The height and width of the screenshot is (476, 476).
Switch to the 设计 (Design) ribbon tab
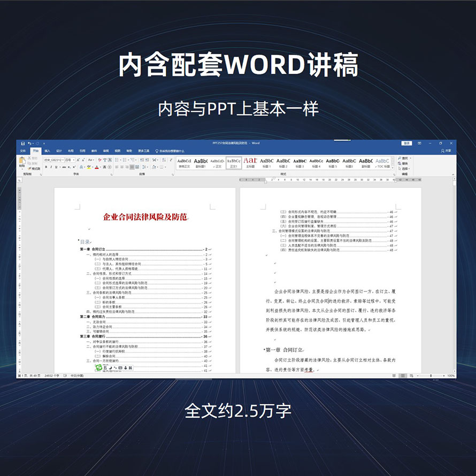pos(59,151)
